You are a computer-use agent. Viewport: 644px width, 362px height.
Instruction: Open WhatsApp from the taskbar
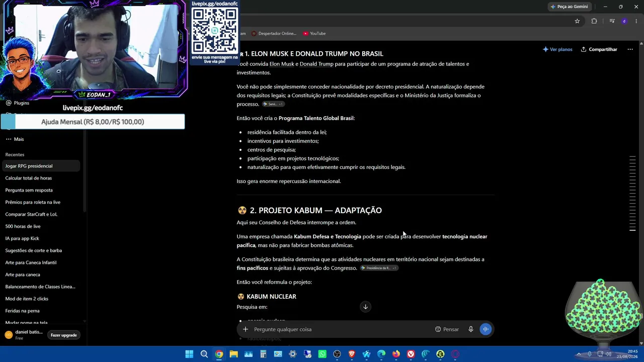pos(323,354)
